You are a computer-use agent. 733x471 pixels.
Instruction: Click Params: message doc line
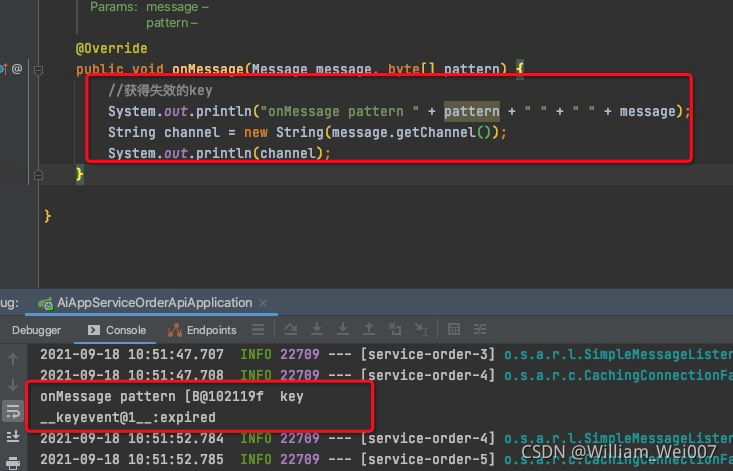(x=149, y=7)
